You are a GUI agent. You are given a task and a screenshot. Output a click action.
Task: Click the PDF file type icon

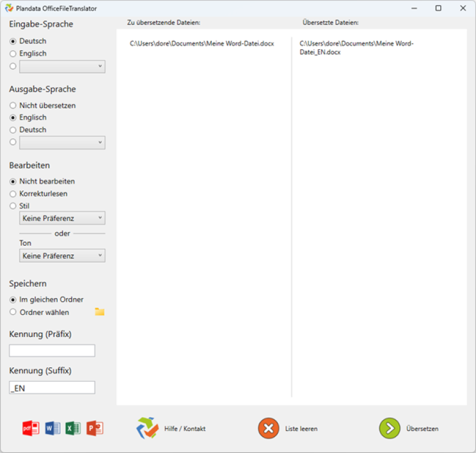(30, 428)
